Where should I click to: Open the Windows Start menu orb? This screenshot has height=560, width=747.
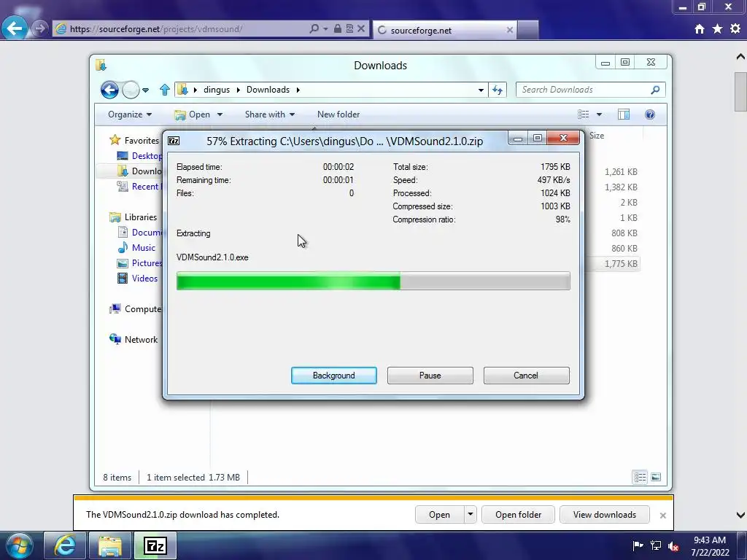[20, 545]
